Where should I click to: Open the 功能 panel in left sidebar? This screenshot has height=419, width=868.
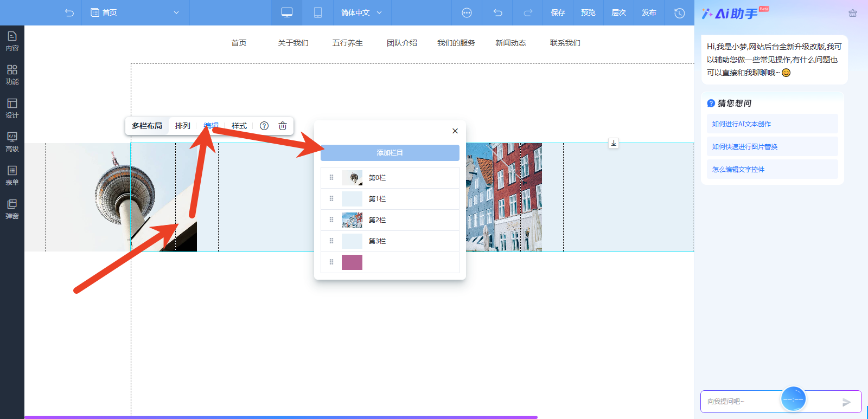(x=12, y=75)
